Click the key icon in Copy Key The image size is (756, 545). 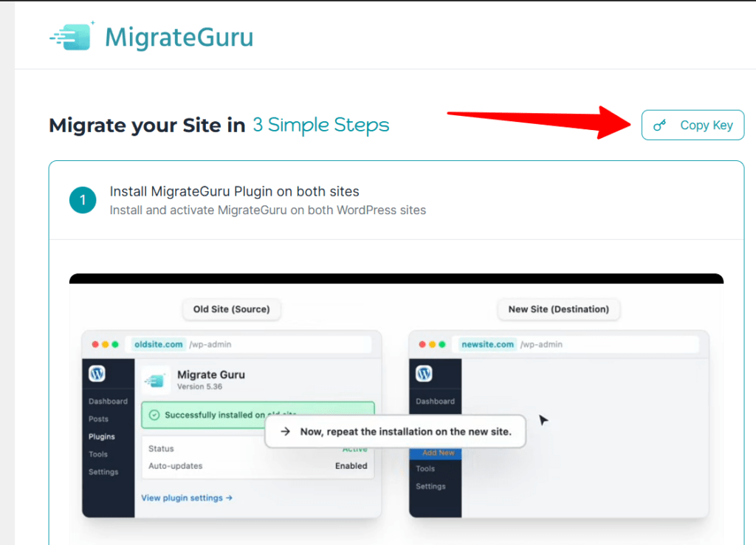659,126
